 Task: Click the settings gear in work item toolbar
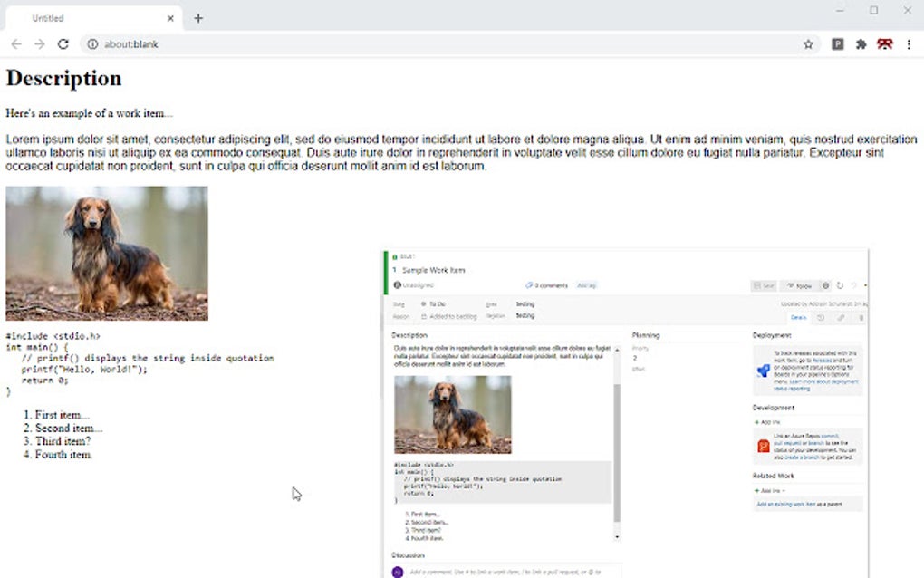(x=825, y=285)
